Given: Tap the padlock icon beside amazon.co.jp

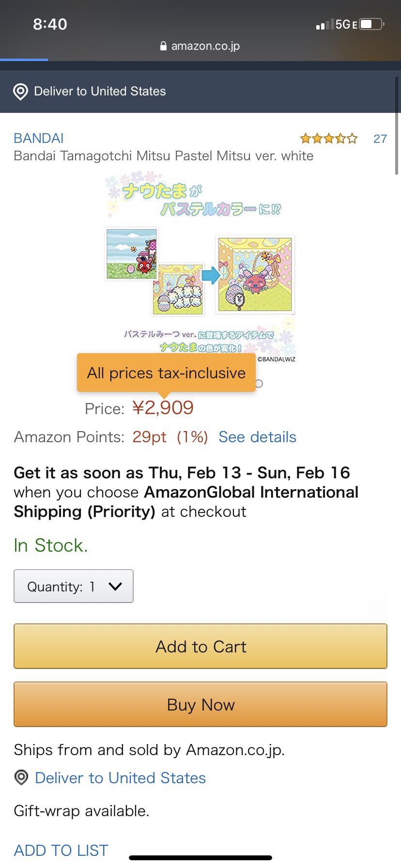Looking at the screenshot, I should coord(162,46).
